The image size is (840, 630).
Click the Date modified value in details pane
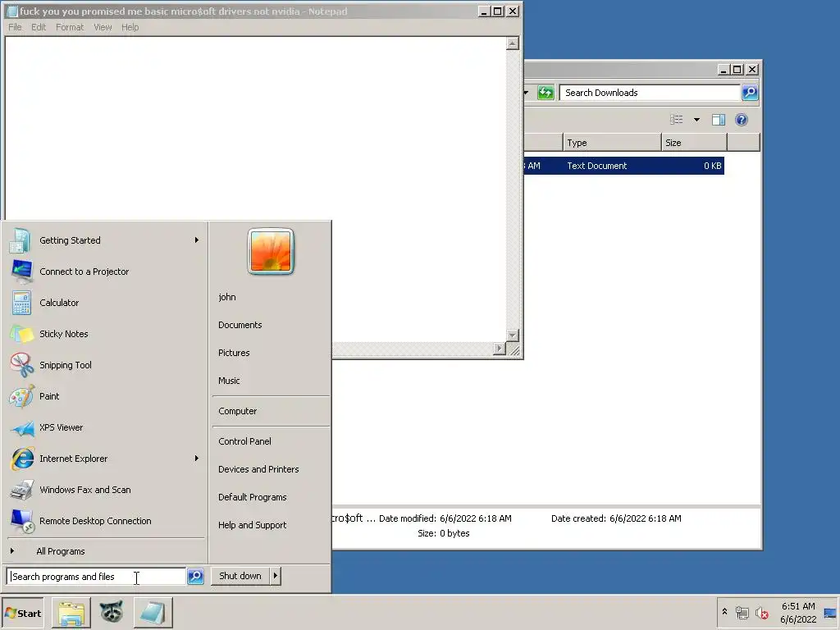pos(476,518)
